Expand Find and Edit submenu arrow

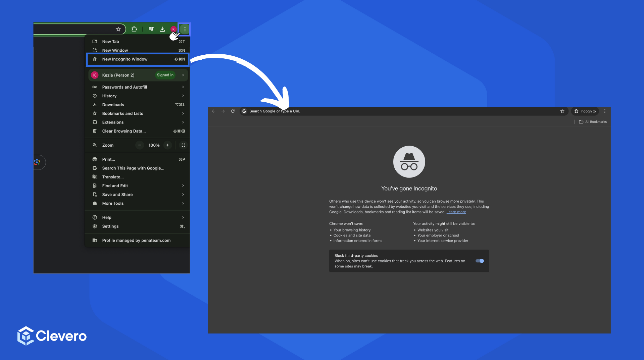183,186
